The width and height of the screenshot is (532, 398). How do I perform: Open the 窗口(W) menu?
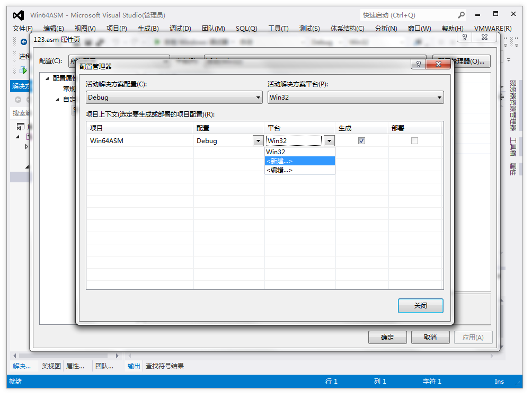pyautogui.click(x=419, y=29)
